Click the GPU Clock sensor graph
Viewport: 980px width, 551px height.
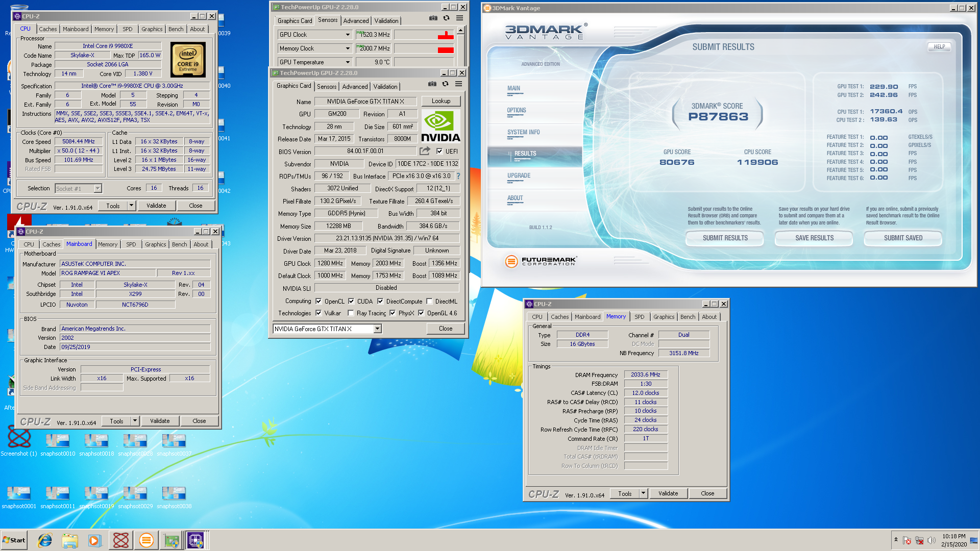pos(424,35)
